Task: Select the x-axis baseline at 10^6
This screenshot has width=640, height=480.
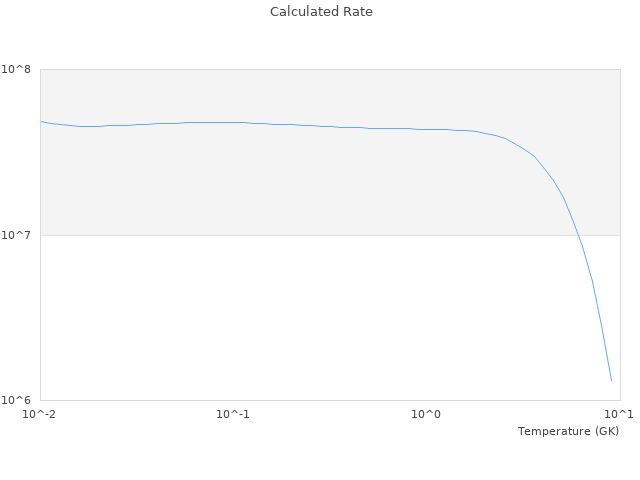Action: pyautogui.click(x=300, y=400)
